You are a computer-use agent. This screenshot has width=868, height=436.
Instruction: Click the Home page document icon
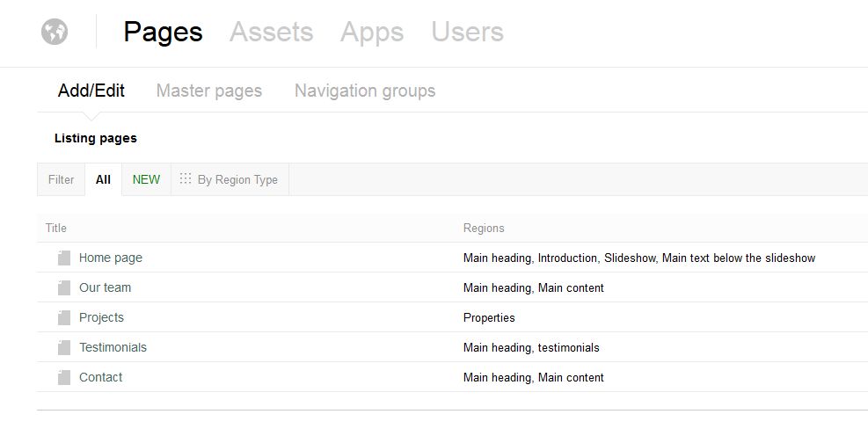click(64, 258)
